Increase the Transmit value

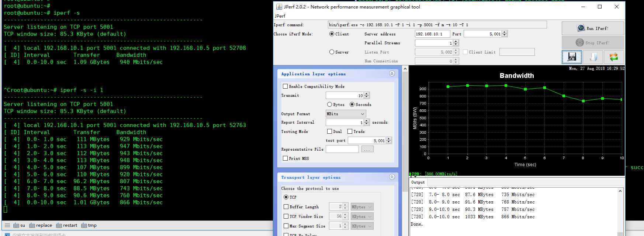(x=366, y=94)
